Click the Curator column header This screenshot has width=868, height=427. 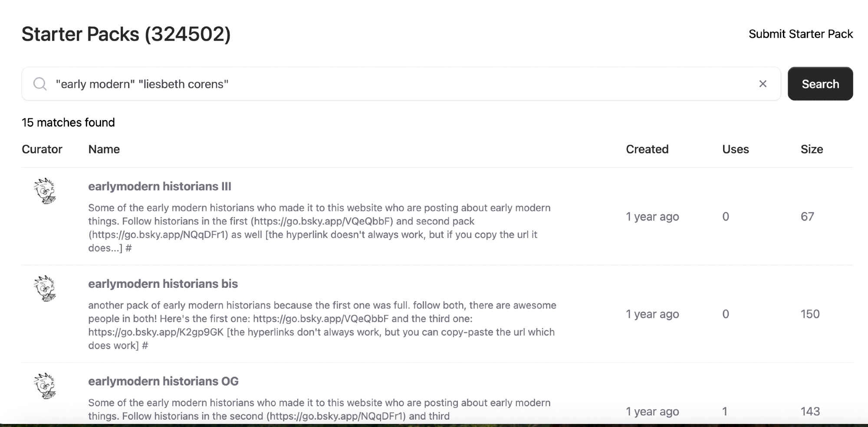click(x=42, y=149)
